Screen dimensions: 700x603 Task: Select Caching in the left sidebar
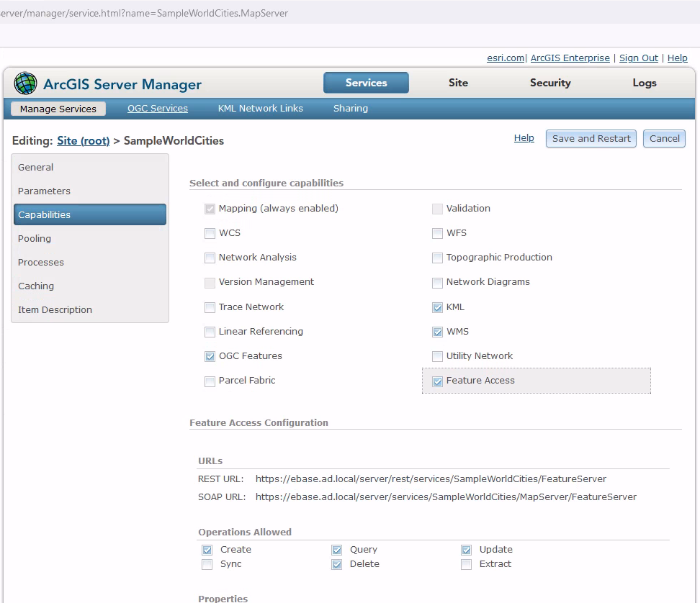[x=90, y=286]
